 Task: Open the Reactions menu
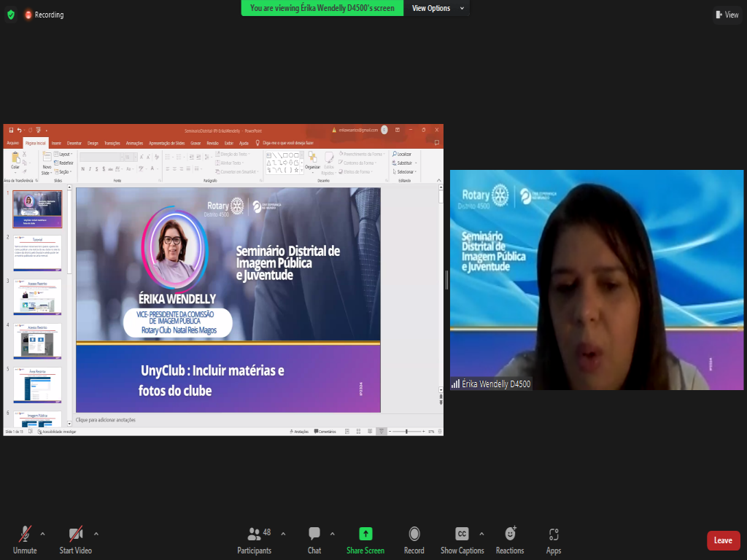click(510, 534)
